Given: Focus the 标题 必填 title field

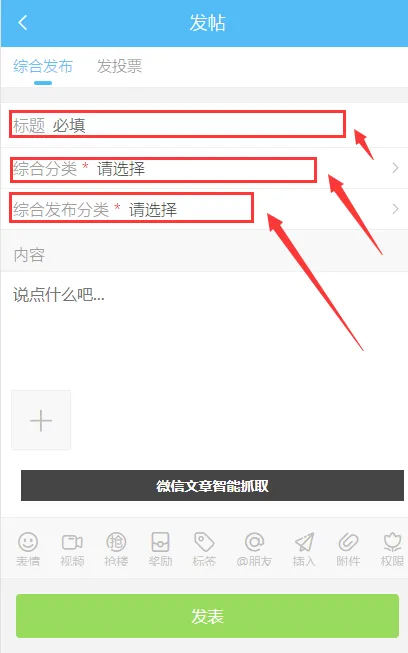Looking at the screenshot, I should click(x=204, y=125).
